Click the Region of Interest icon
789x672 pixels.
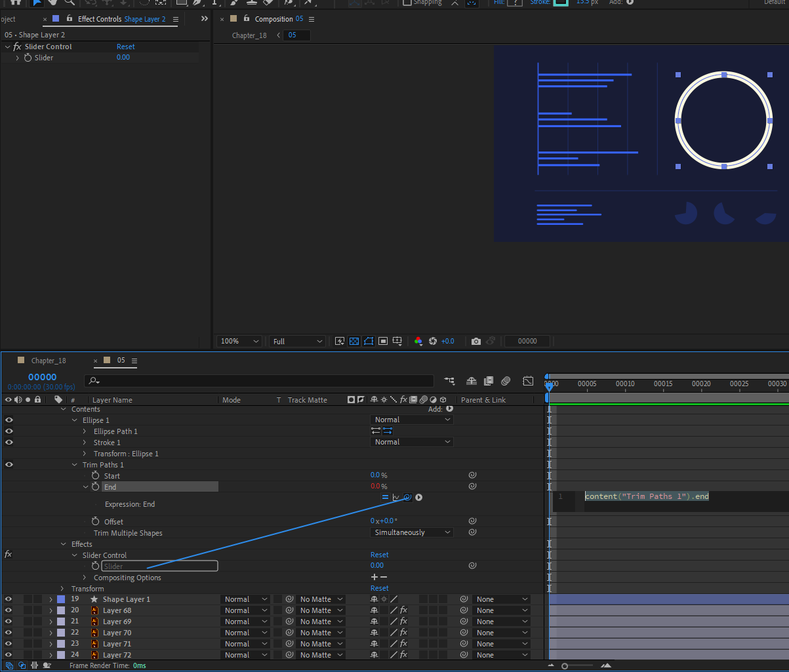[383, 341]
